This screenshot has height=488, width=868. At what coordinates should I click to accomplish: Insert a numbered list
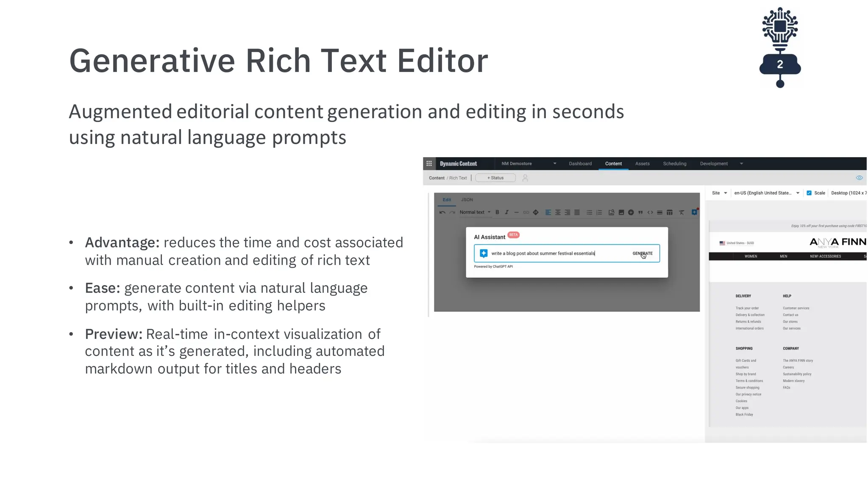pyautogui.click(x=599, y=212)
